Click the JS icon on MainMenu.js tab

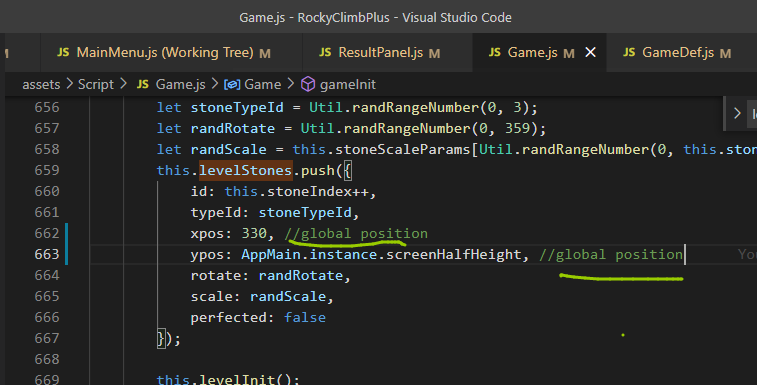(63, 52)
